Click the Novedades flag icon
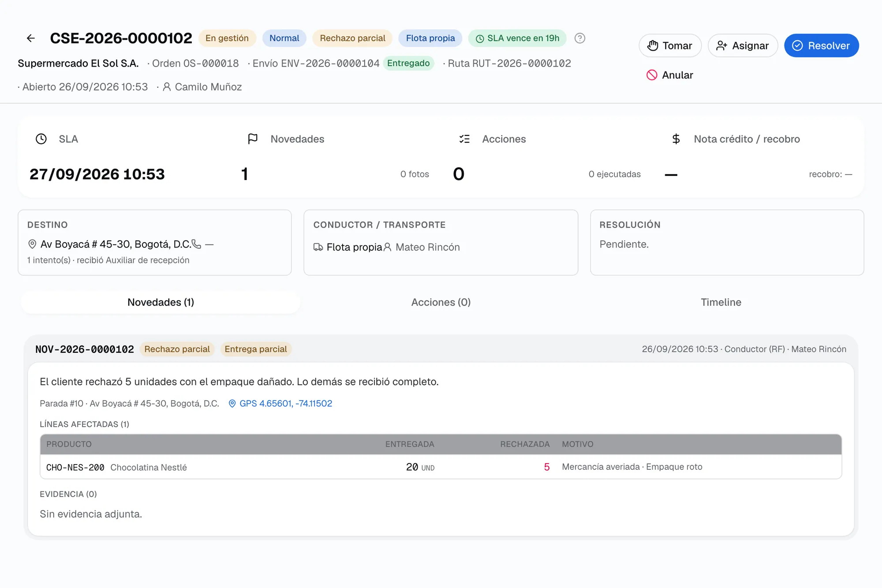 coord(253,139)
